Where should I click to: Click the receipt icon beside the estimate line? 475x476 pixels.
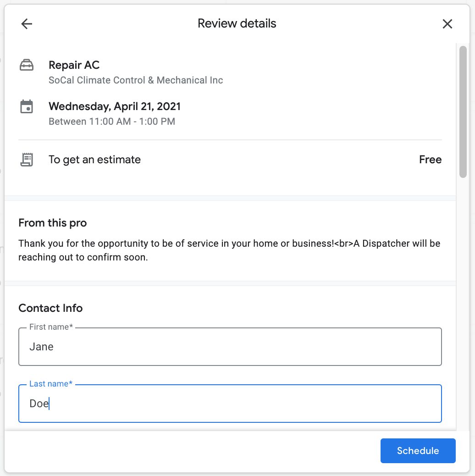[x=27, y=159]
